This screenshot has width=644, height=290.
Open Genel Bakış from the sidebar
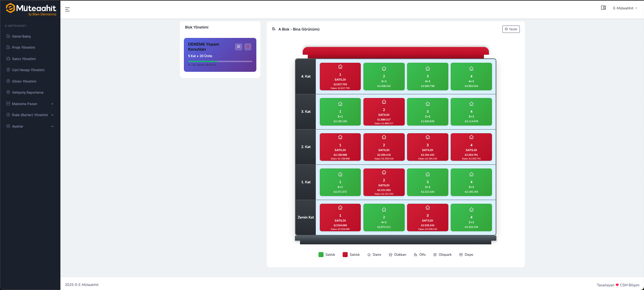[x=21, y=36]
